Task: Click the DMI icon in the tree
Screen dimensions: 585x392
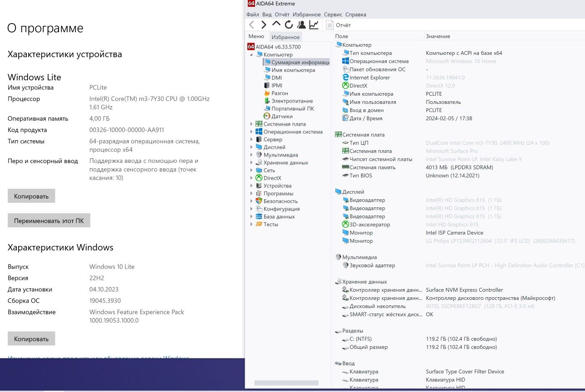Action: (267, 78)
